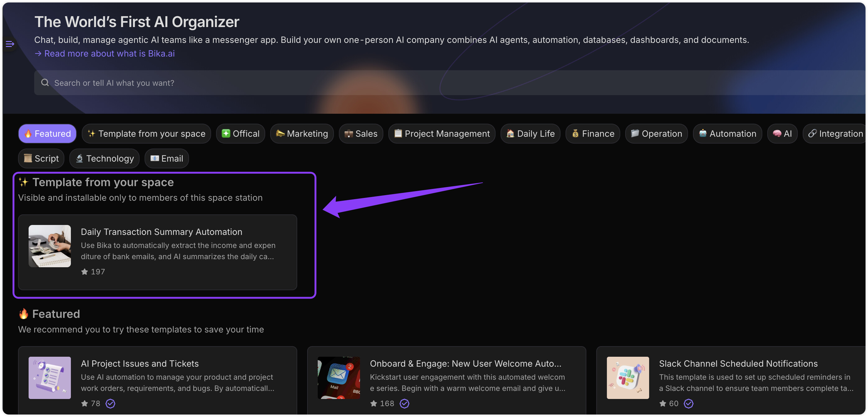Click the search magnifier icon
The height and width of the screenshot is (417, 868).
click(45, 83)
